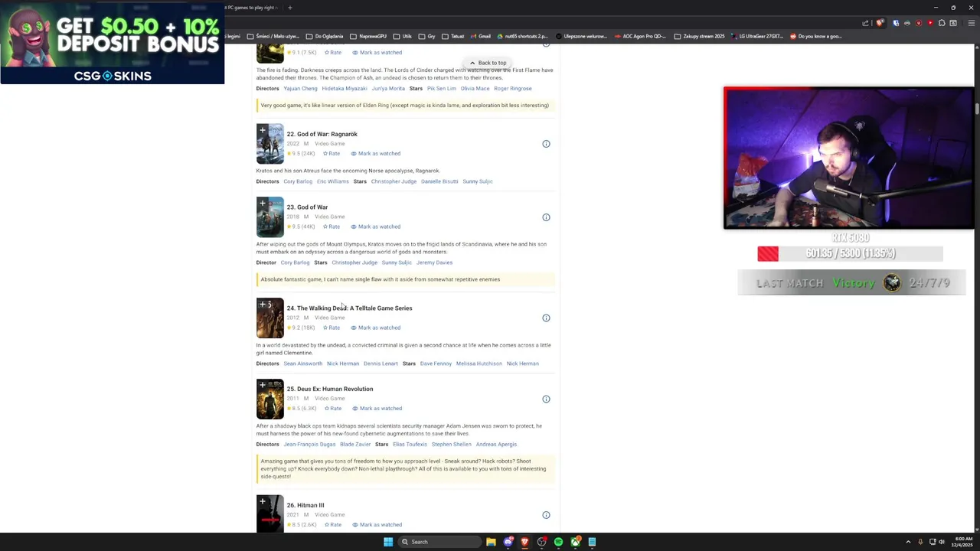980x551 pixels.
Task: Mark Deus Ex: Human Revolution as watched
Action: (x=377, y=409)
